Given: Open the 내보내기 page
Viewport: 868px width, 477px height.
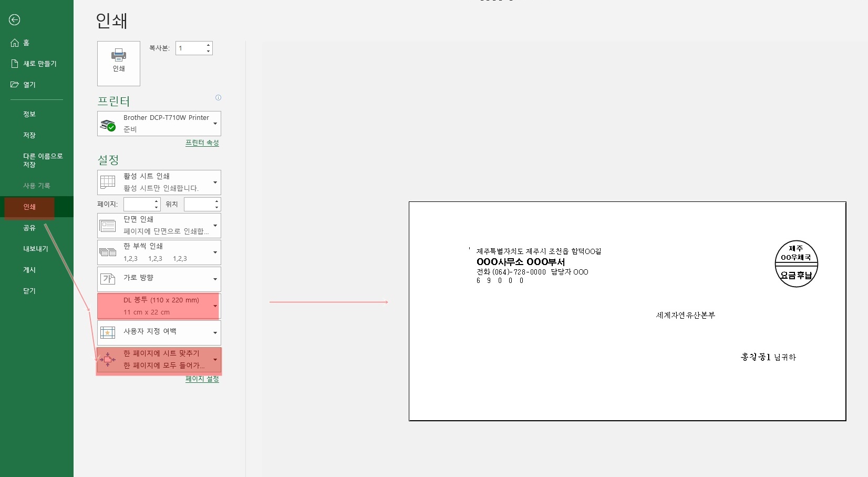Looking at the screenshot, I should (36, 249).
